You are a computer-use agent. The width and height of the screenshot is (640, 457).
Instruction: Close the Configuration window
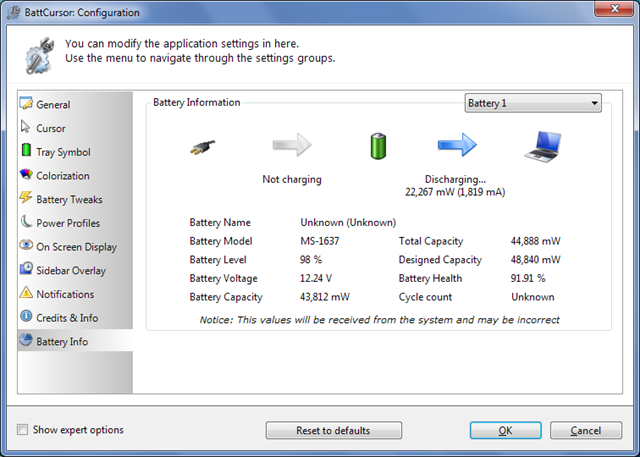615,9
